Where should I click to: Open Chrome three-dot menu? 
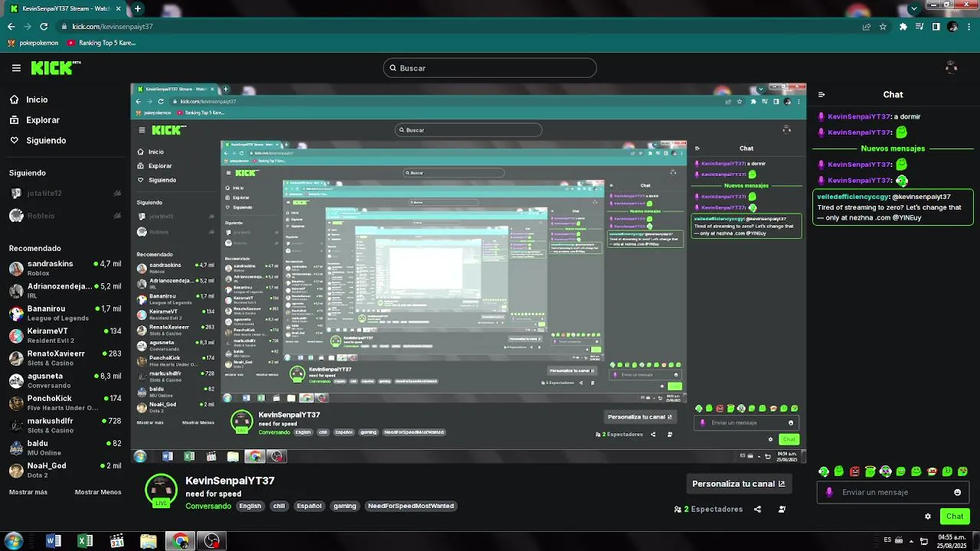point(969,27)
